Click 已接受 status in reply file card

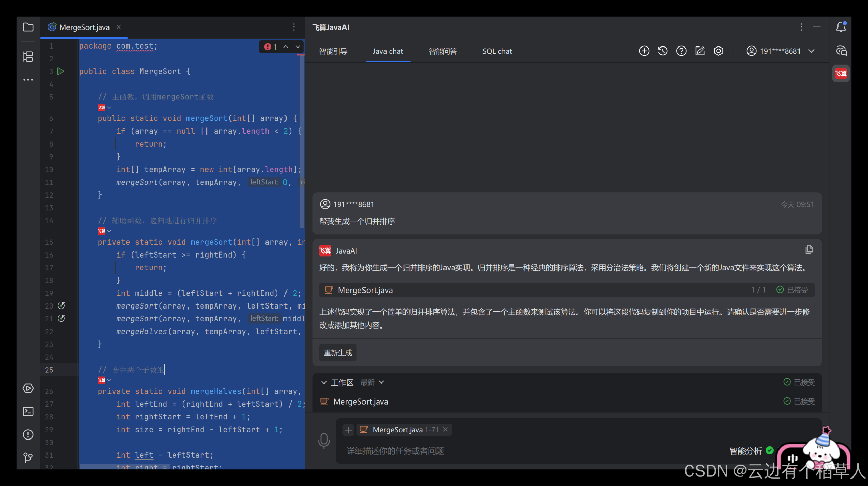click(x=792, y=290)
